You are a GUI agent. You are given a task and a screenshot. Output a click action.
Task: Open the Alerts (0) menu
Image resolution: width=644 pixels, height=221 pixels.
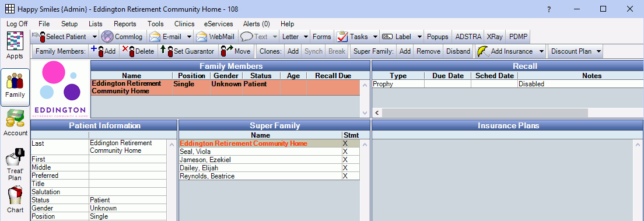[257, 24]
